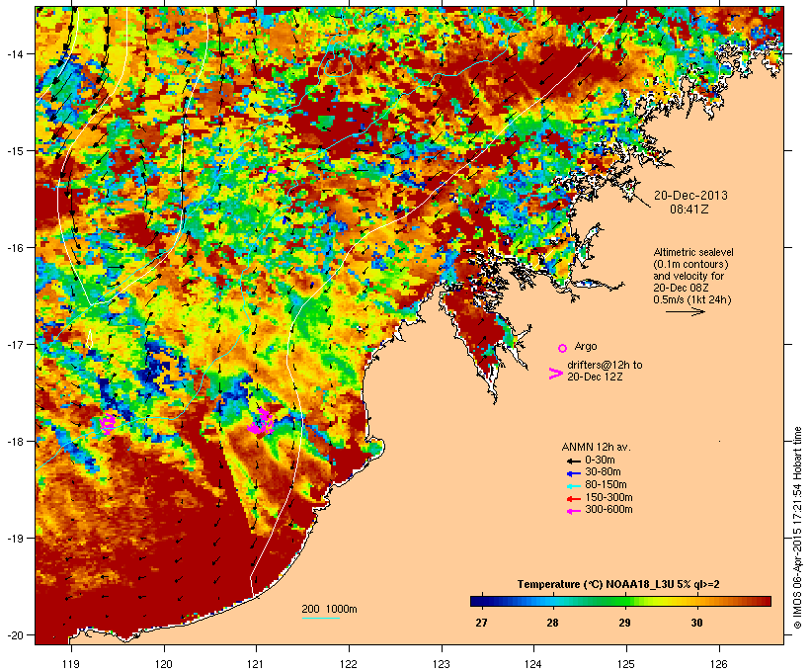Click the '150-300m' depth label

[608, 497]
